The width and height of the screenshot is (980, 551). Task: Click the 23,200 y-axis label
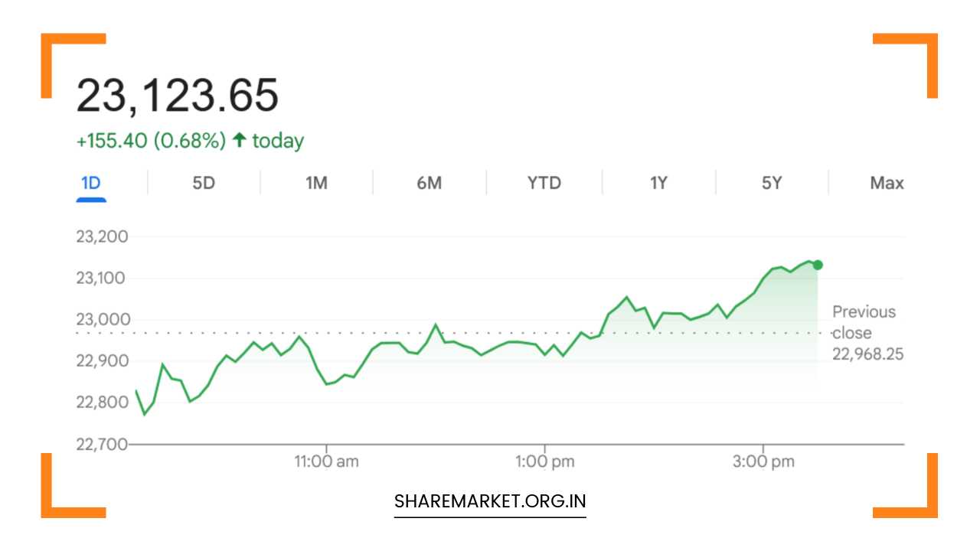[102, 236]
